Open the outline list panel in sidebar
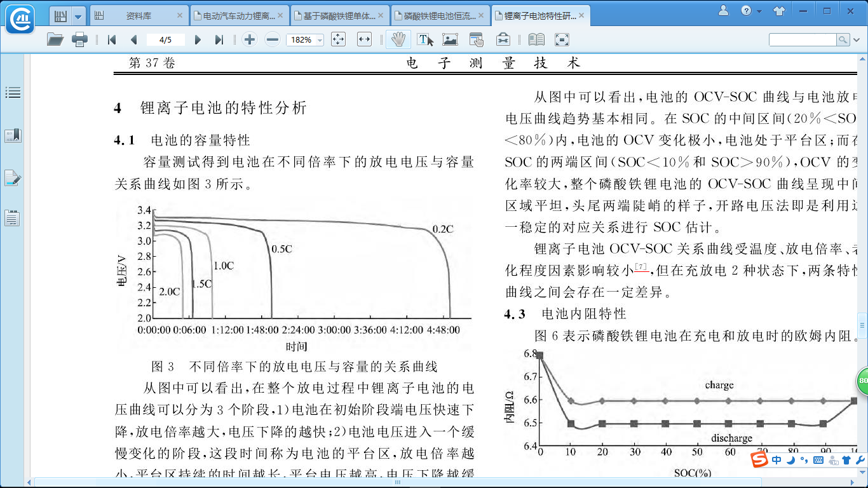This screenshot has height=488, width=868. 13,93
